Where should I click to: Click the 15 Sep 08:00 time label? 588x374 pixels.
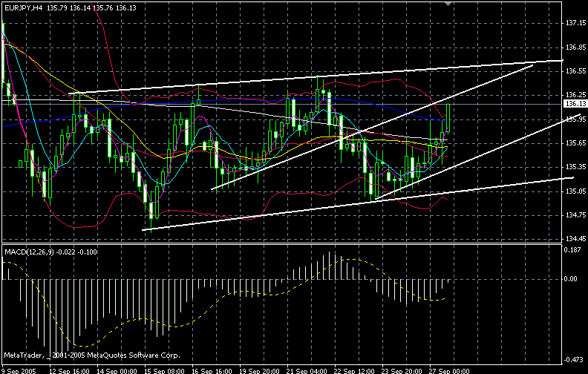coord(165,371)
